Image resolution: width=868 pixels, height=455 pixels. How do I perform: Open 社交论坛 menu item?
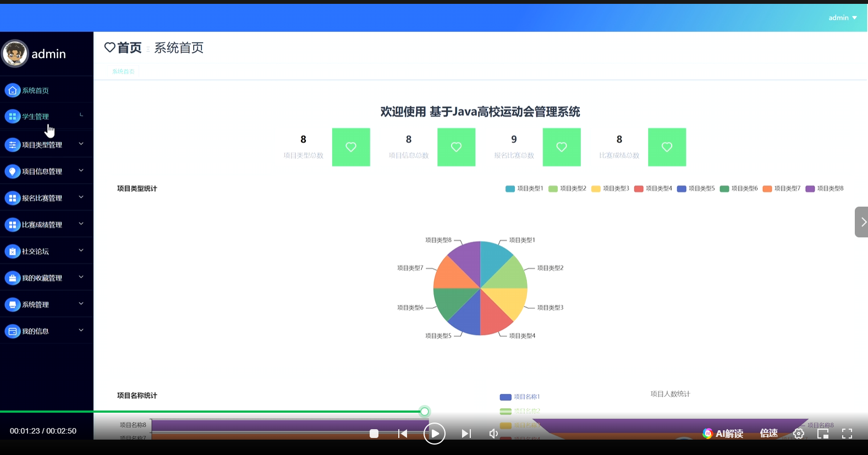47,251
